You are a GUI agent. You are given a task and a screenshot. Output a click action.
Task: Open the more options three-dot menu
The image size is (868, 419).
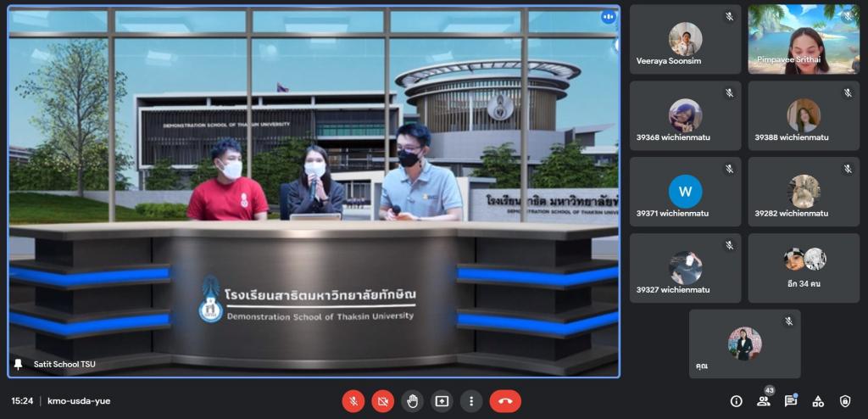click(471, 400)
